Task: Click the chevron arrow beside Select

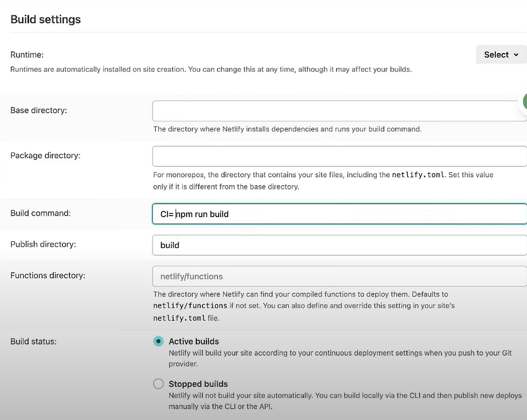Action: (517, 55)
